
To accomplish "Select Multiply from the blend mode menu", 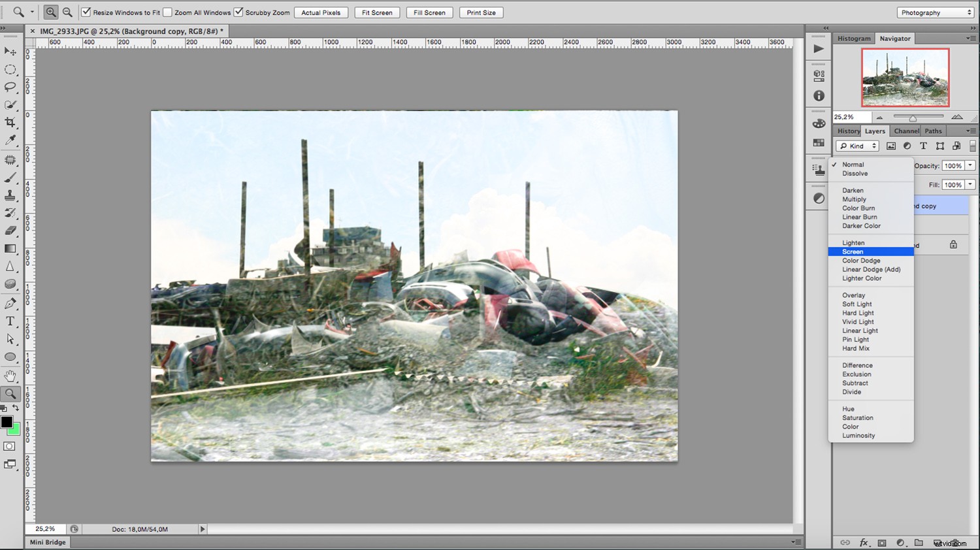I will pos(853,199).
